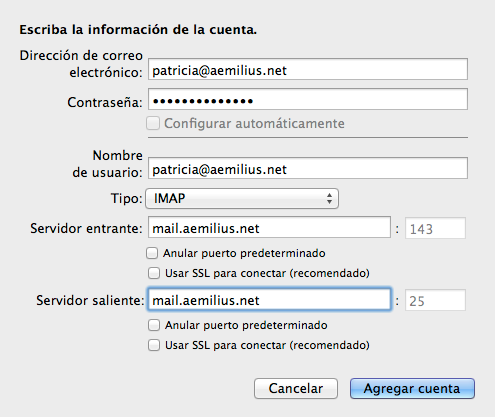The height and width of the screenshot is (417, 495).
Task: Click the Agregar cuenta button
Action: coord(412,388)
